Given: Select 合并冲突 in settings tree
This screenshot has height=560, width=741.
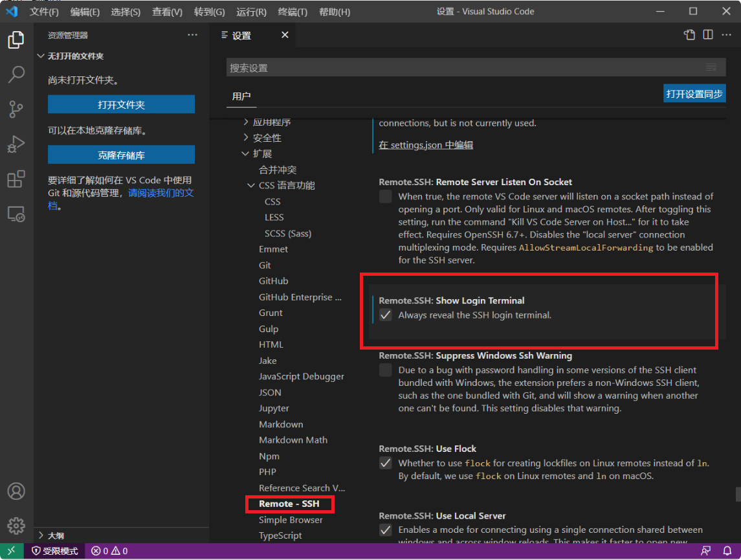Looking at the screenshot, I should tap(278, 170).
